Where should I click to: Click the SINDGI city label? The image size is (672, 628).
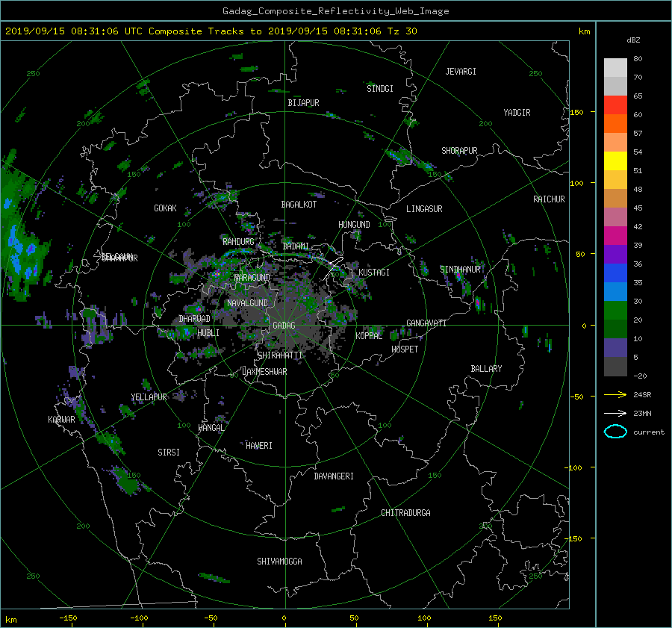[x=380, y=89]
